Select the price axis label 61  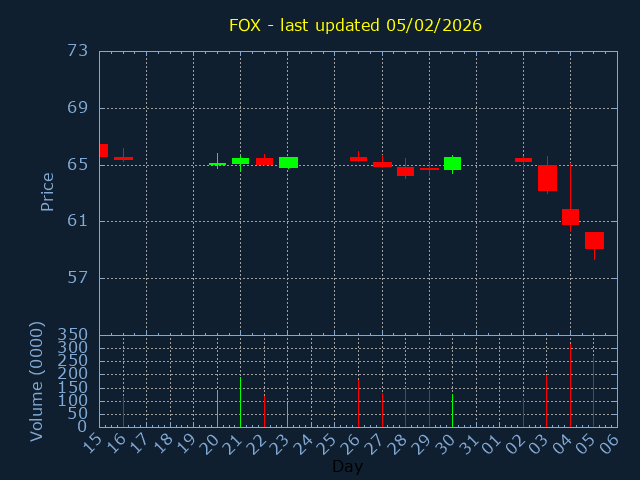click(78, 221)
